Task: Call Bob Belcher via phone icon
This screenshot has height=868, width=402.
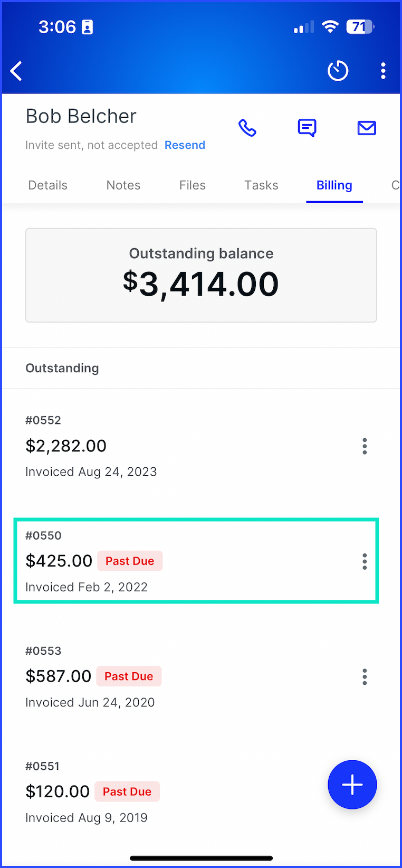Action: click(247, 128)
